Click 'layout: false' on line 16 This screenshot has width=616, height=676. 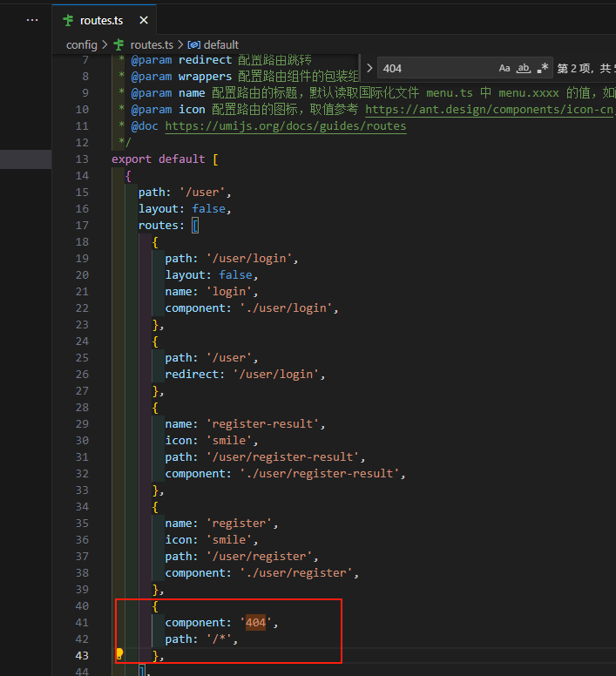coord(185,209)
